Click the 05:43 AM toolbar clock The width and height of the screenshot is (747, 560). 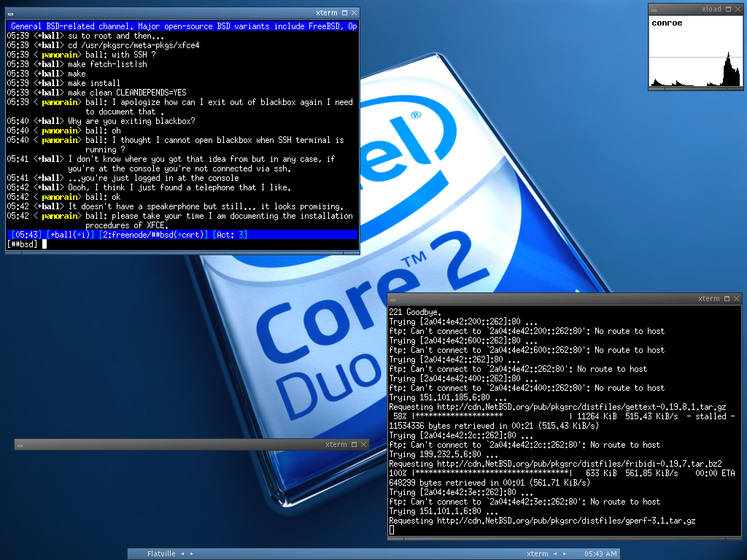600,554
